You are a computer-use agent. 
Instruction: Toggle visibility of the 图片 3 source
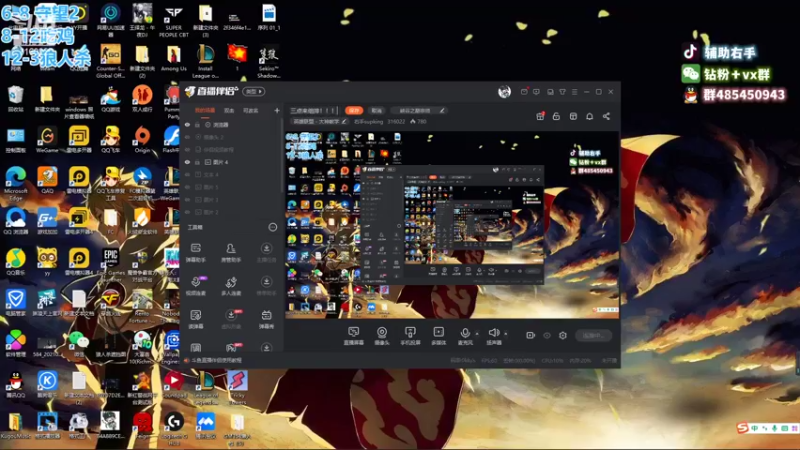[x=187, y=199]
